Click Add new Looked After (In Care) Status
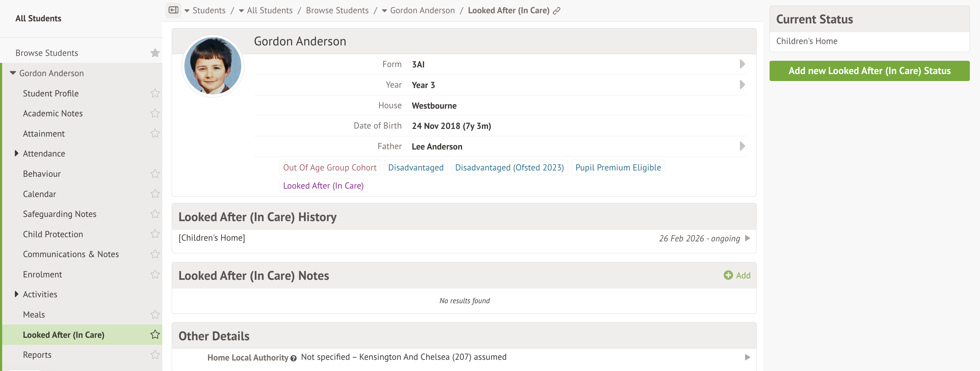The width and height of the screenshot is (980, 371). click(869, 71)
